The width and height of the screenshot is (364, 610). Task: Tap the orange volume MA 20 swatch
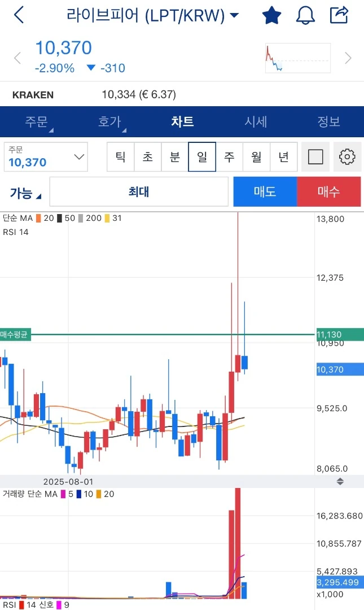[99, 494]
